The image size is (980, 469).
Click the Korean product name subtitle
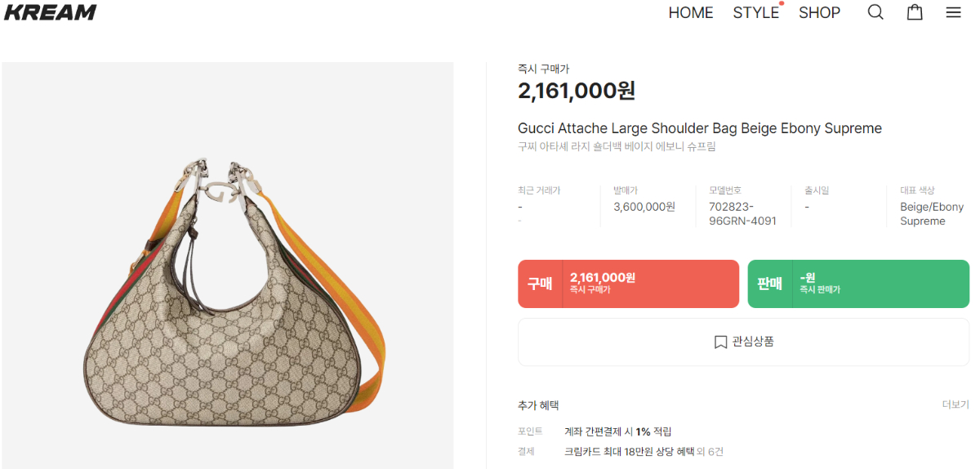pos(616,147)
